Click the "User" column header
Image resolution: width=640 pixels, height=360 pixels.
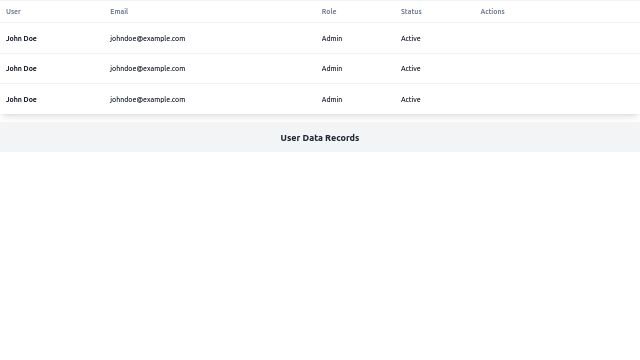point(13,11)
